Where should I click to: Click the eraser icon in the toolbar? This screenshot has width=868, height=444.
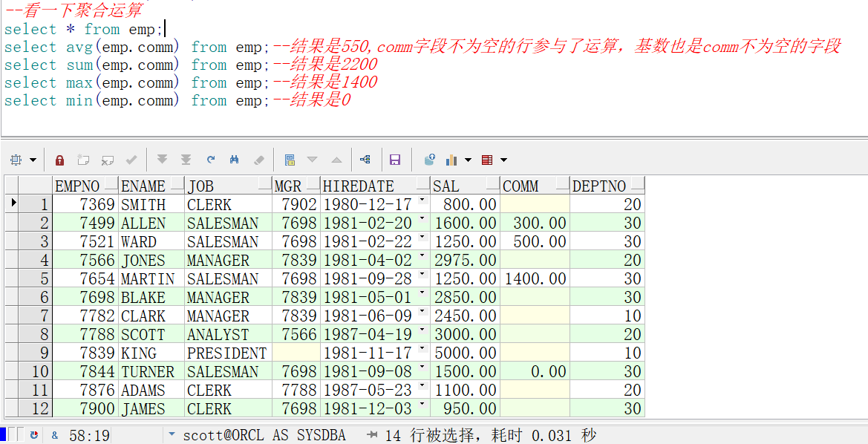pos(258,159)
